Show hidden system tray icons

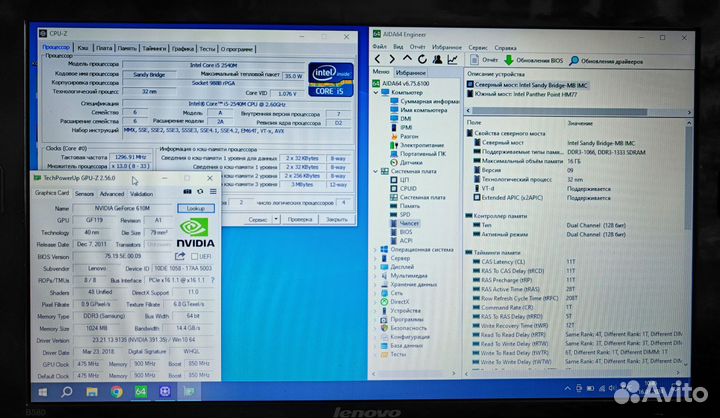click(568, 389)
